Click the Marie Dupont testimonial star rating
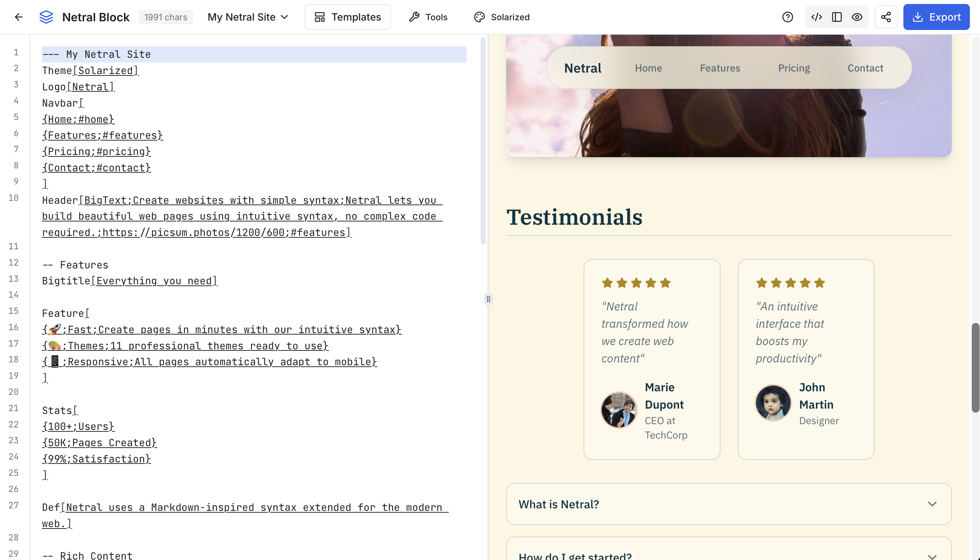The image size is (980, 560). (636, 283)
